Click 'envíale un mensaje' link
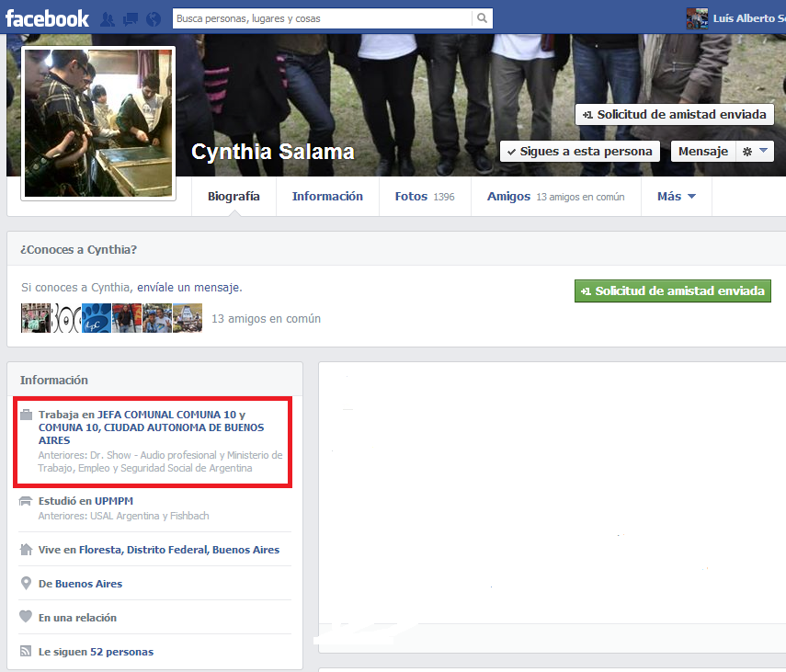 (188, 288)
